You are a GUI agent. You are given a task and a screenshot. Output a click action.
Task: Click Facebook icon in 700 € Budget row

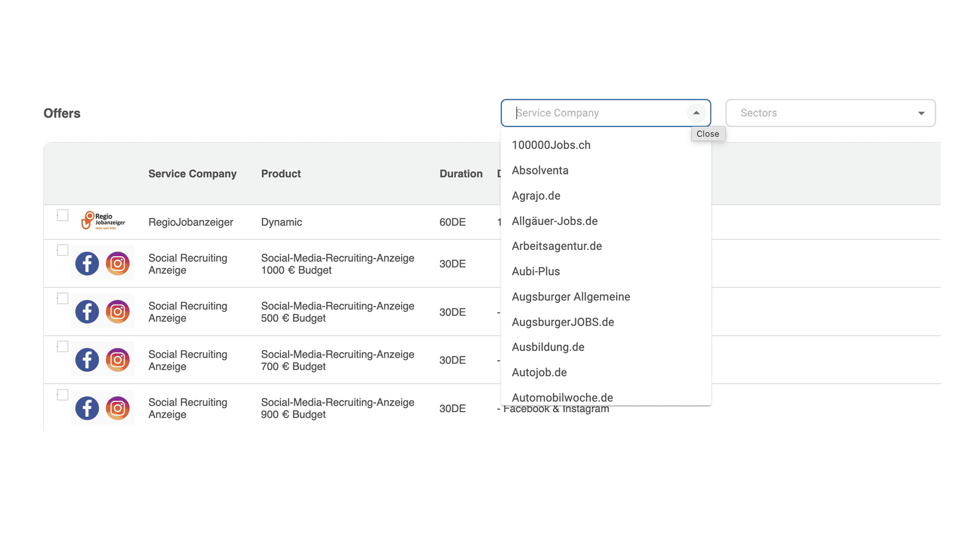[87, 360]
